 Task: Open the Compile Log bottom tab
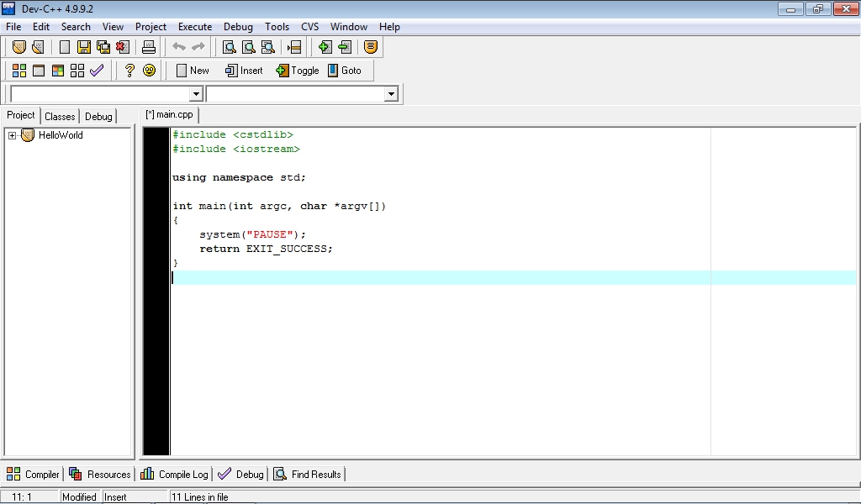pos(174,475)
